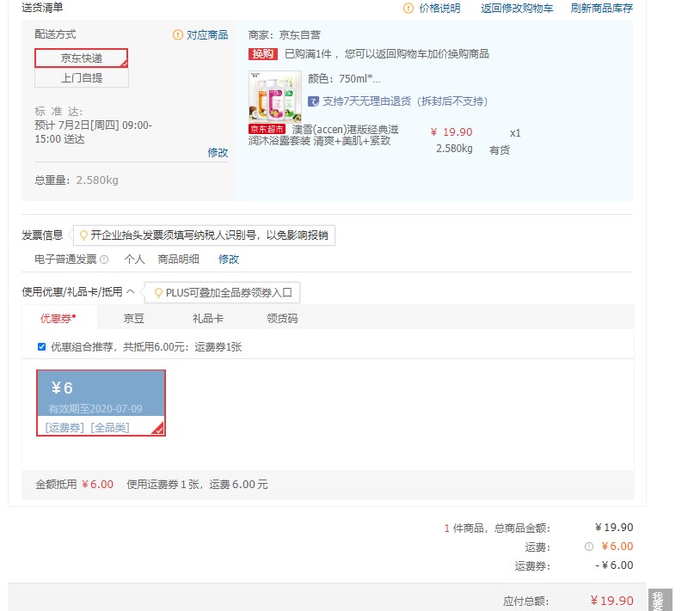Open 澳雪(accen) product title link
700x611 pixels.
(x=323, y=135)
